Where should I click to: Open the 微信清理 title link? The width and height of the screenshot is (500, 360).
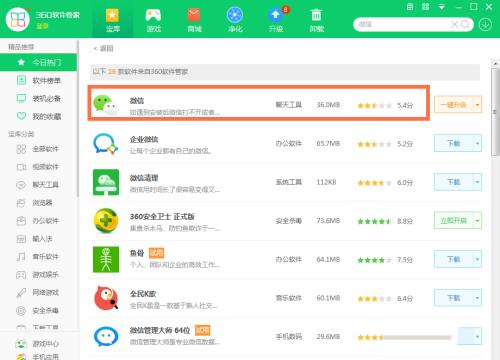click(x=144, y=178)
